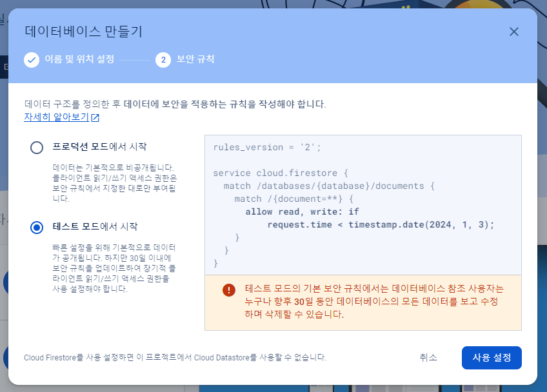
Task: Go back to the 이름 및 위치 설정 step
Action: coord(79,59)
